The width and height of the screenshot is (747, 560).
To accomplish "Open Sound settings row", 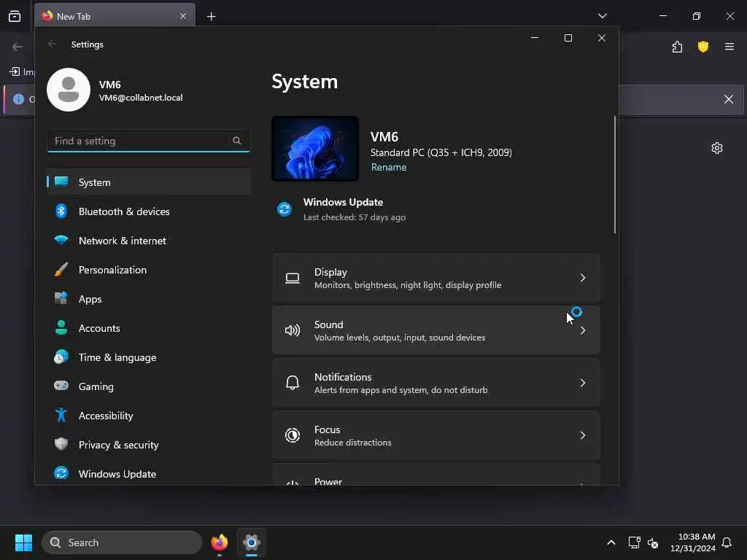I will click(436, 330).
